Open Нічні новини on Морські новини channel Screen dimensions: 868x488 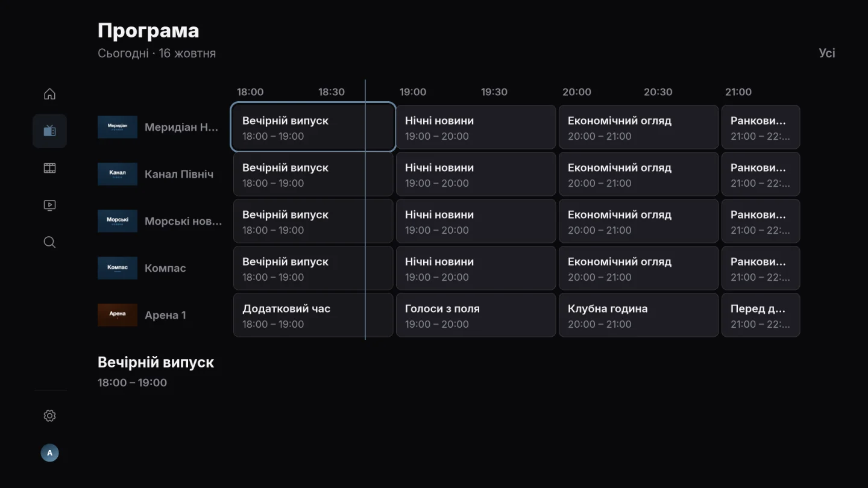click(x=476, y=221)
